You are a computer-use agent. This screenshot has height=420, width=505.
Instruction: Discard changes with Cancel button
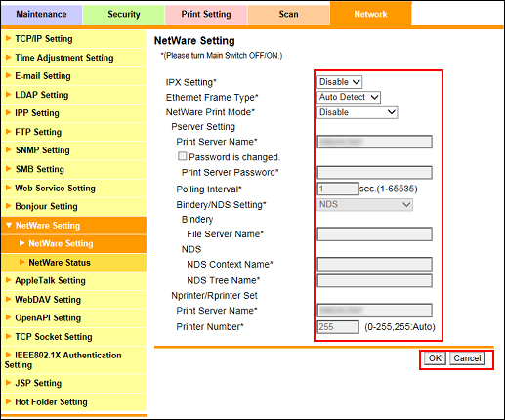point(467,358)
